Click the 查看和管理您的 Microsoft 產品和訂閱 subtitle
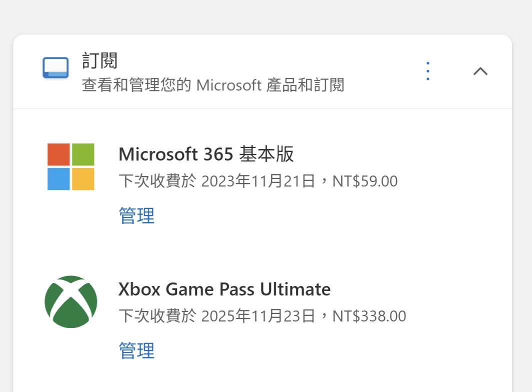The image size is (532, 392). (x=213, y=85)
